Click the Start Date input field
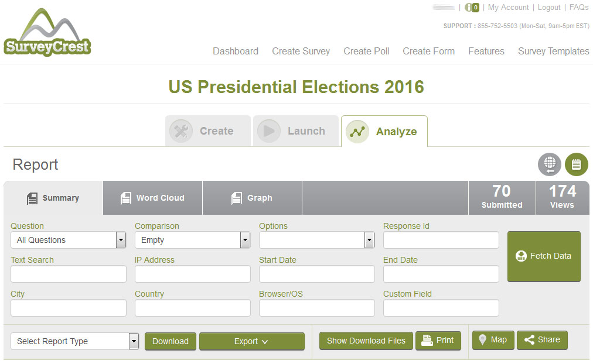The width and height of the screenshot is (593, 364). pos(316,274)
